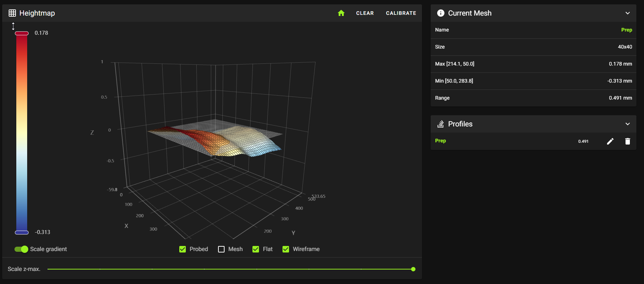The image size is (644, 284).
Task: Click the Current Mesh info icon
Action: point(441,13)
